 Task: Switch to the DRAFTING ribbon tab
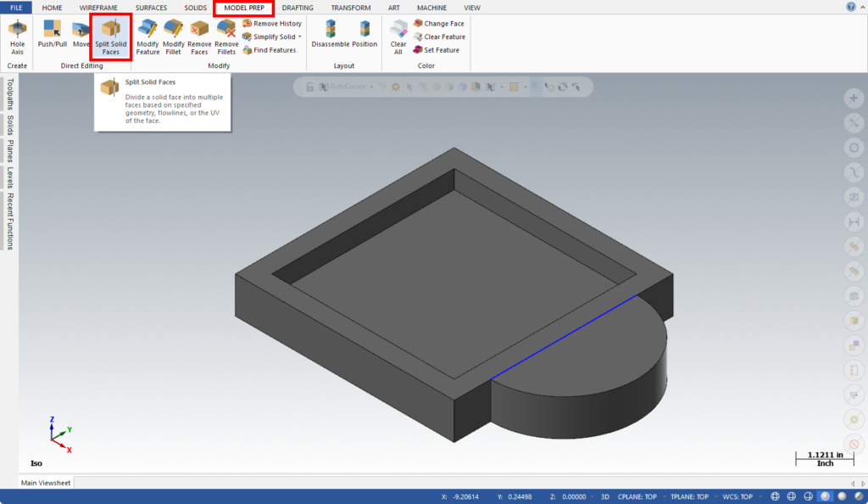point(298,8)
